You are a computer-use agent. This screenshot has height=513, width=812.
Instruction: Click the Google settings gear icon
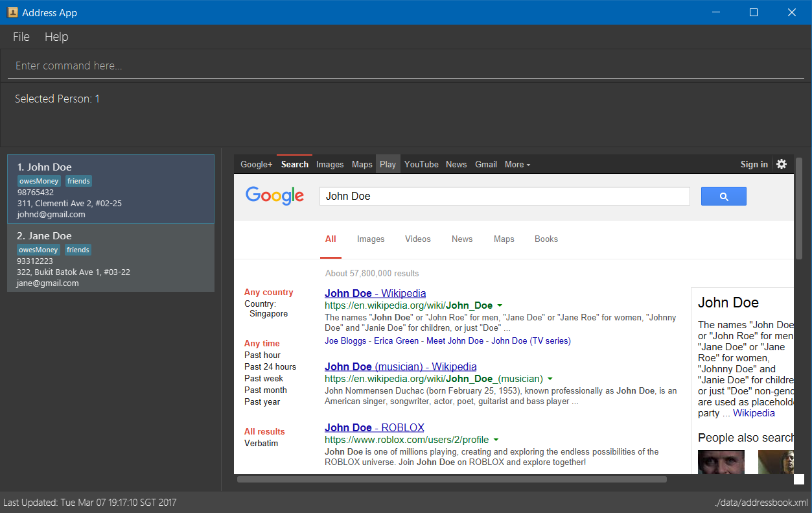[782, 164]
